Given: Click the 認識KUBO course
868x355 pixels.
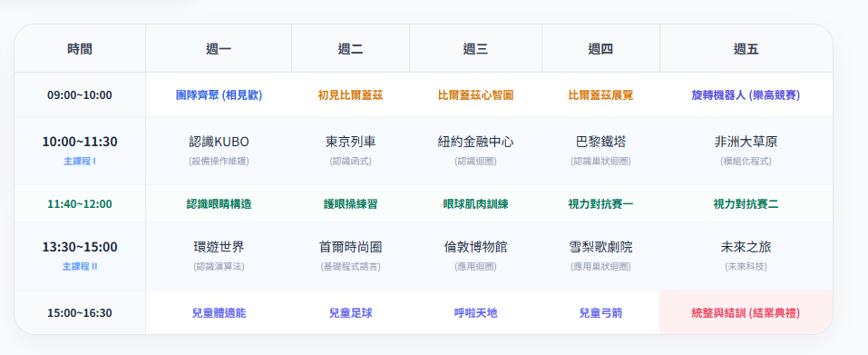Looking at the screenshot, I should 219,142.
